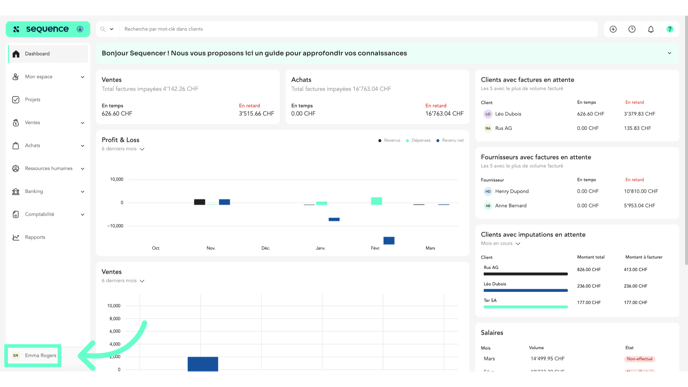Expand the Mon espace menu chevron

82,77
